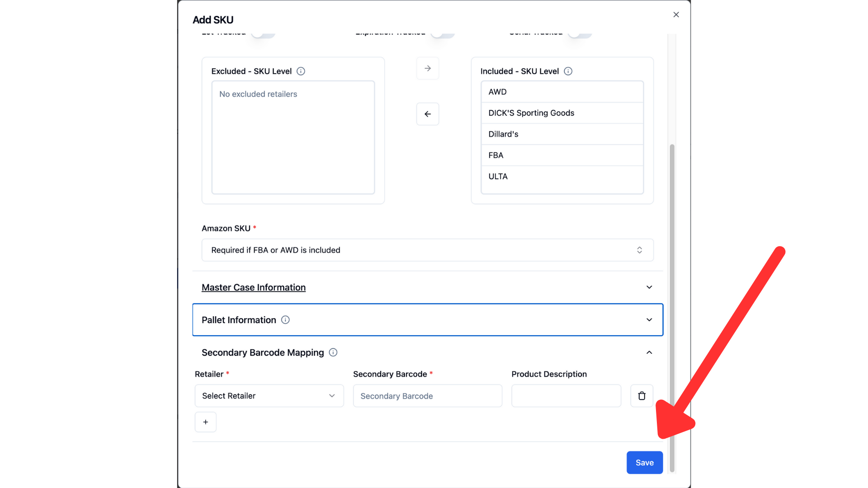Image resolution: width=868 pixels, height=488 pixels.
Task: Open the Excluded SKU Level info icon
Action: click(301, 71)
